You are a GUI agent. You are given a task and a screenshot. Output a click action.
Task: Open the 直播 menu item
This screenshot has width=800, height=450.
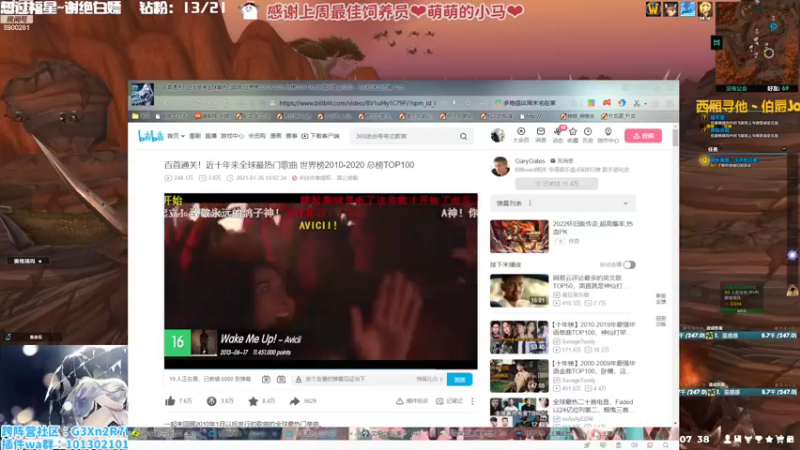coord(211,136)
